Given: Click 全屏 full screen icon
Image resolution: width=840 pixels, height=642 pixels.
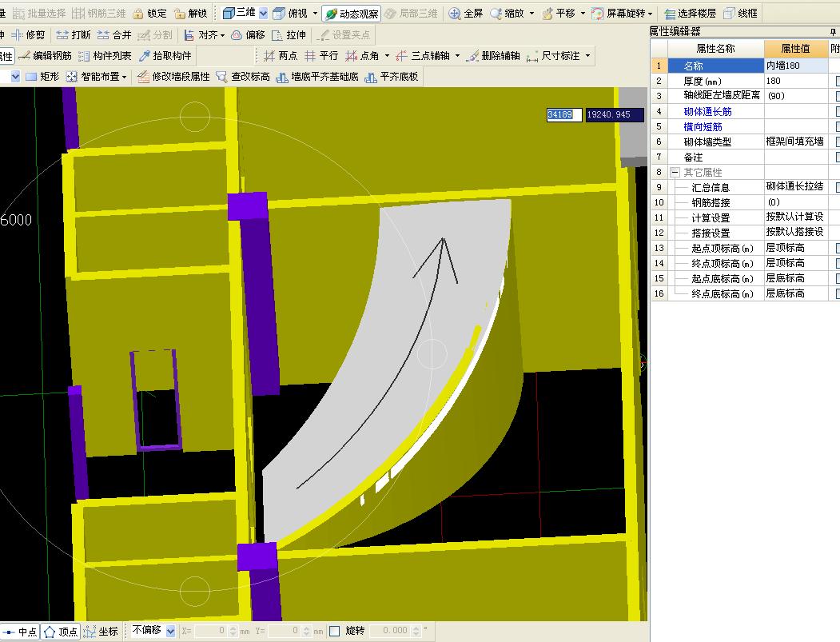Looking at the screenshot, I should click(455, 14).
